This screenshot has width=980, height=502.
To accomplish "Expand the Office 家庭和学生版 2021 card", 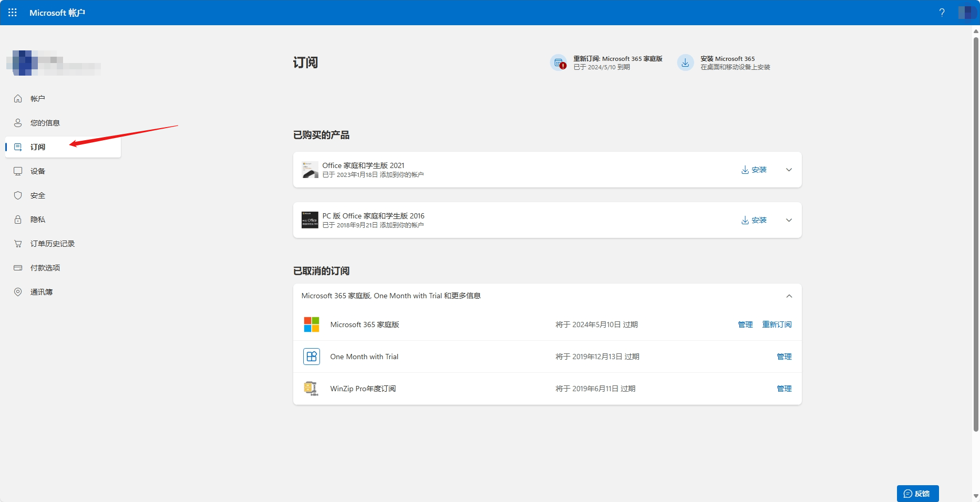I will [x=789, y=170].
